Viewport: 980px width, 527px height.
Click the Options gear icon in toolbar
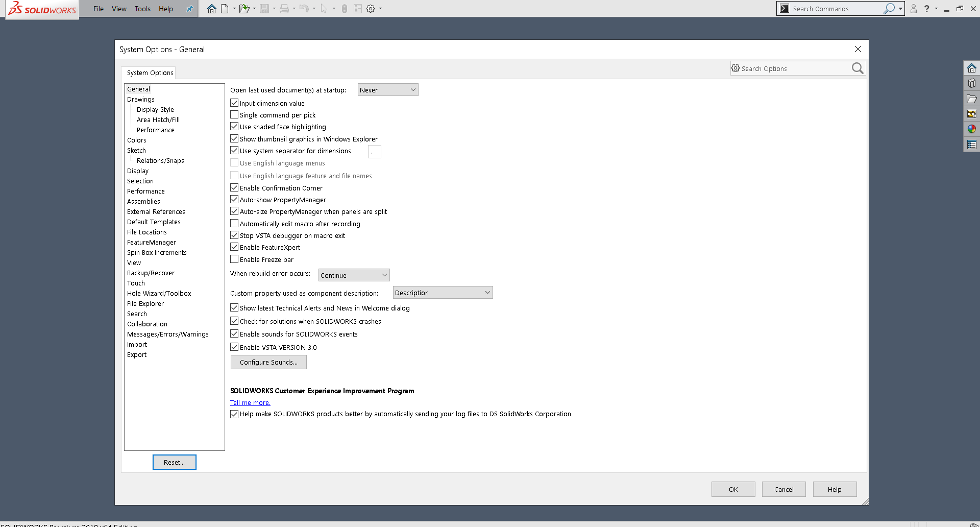(371, 9)
